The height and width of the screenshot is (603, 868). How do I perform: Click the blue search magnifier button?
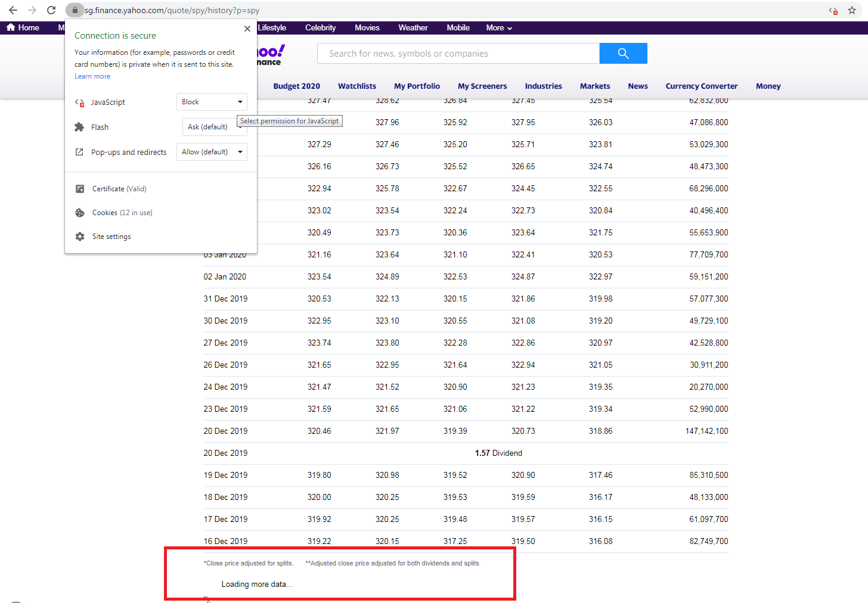[624, 54]
